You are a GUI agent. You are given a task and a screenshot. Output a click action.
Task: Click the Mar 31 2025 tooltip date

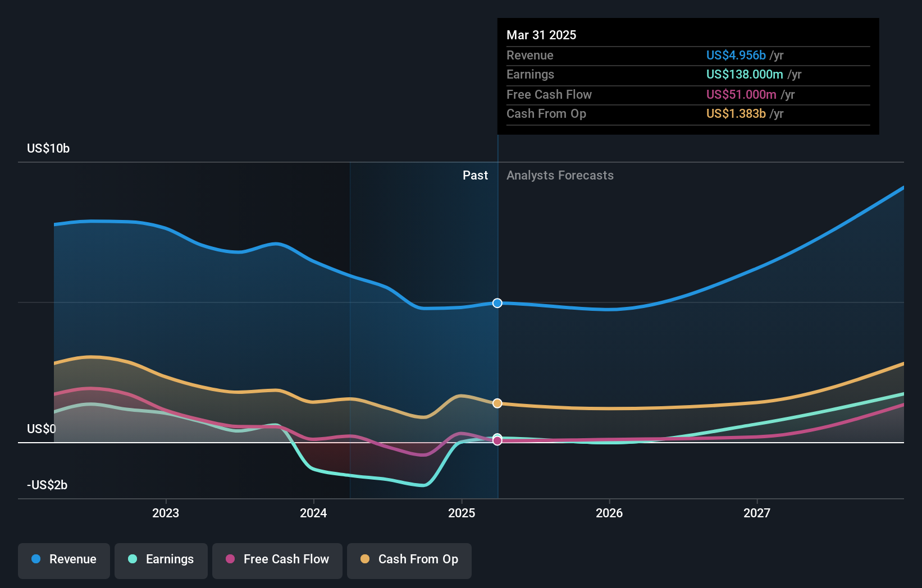[541, 35]
